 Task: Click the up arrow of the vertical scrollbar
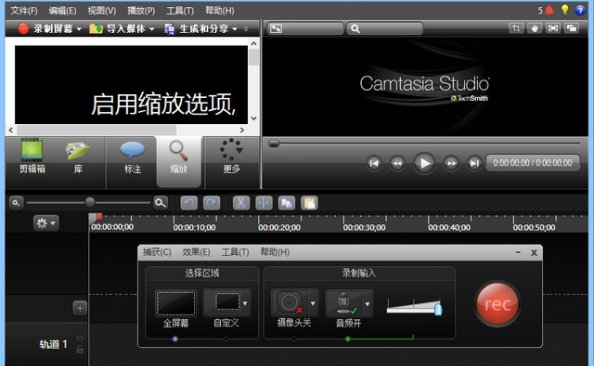click(x=254, y=44)
